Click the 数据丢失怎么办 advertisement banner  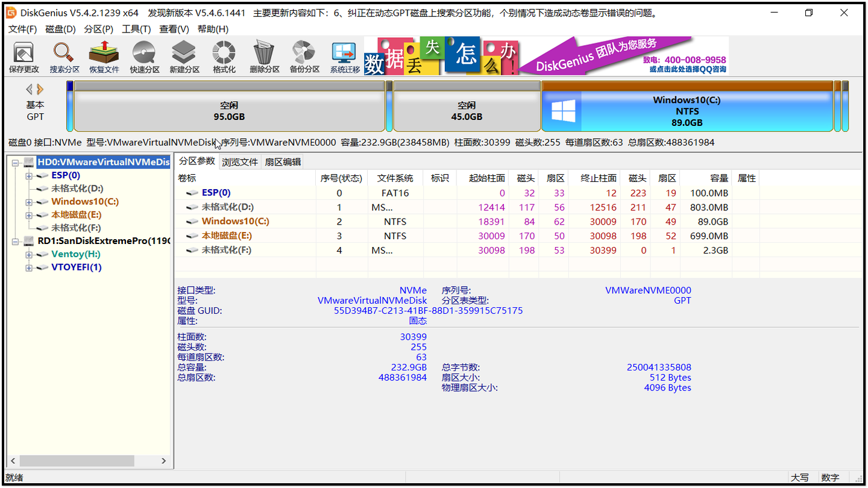click(x=441, y=55)
